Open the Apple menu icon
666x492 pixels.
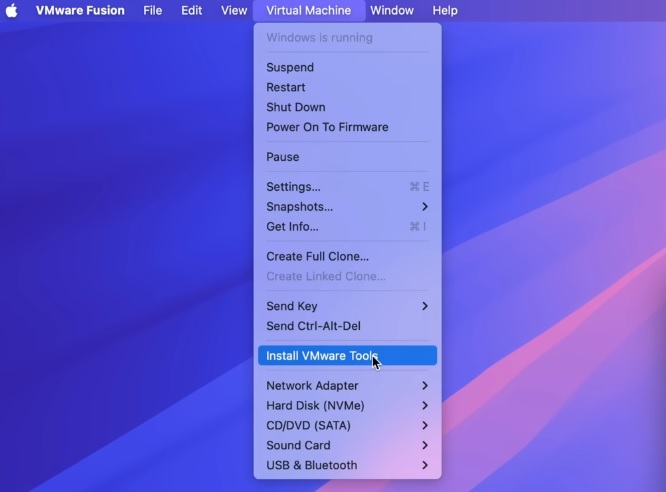coord(12,10)
